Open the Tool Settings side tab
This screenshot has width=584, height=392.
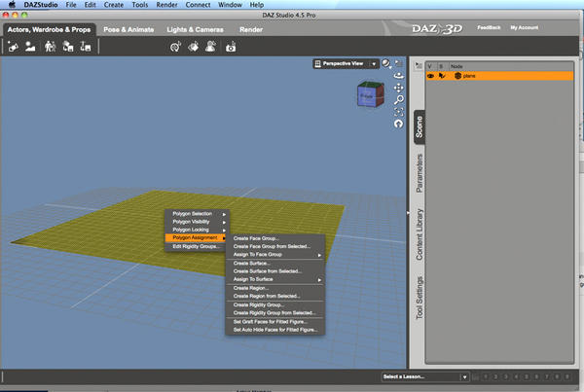click(x=419, y=298)
